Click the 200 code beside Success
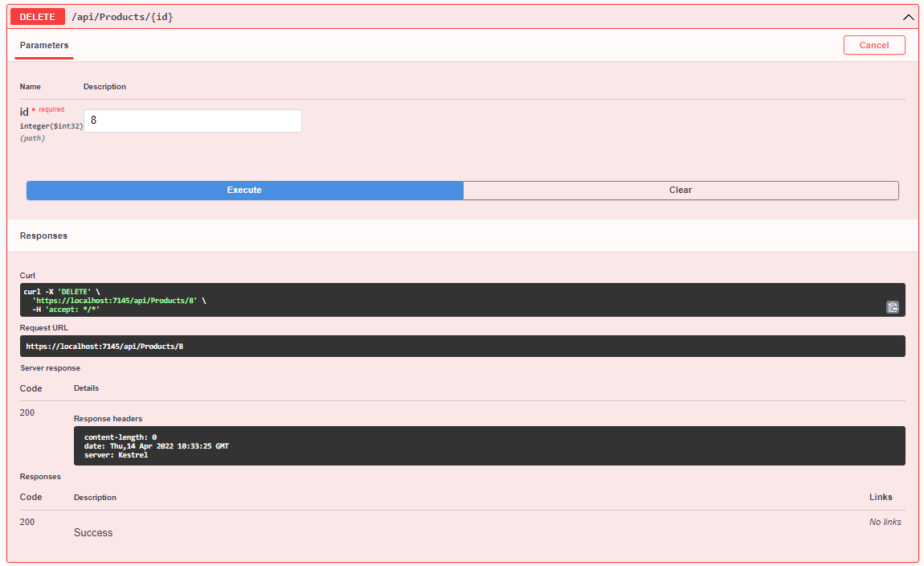 (27, 523)
